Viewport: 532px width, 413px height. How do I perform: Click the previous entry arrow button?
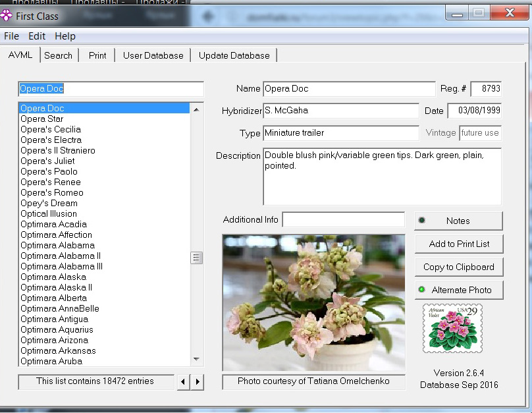(x=183, y=382)
